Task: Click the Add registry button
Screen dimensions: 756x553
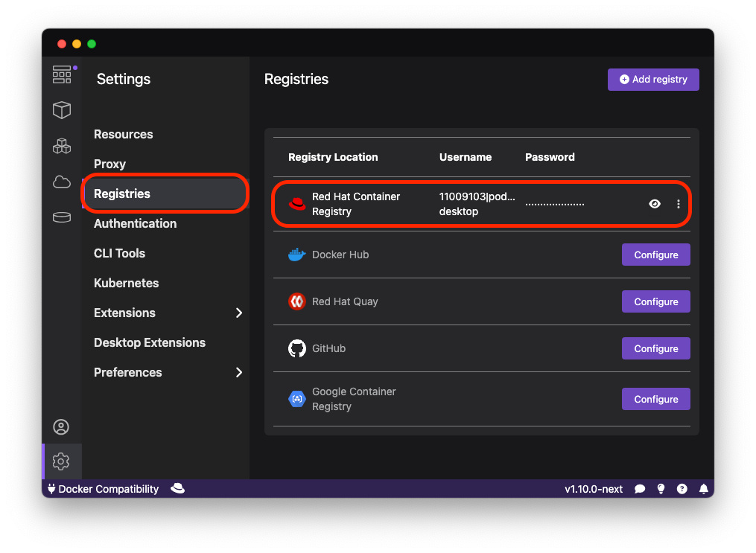Action: tap(653, 80)
